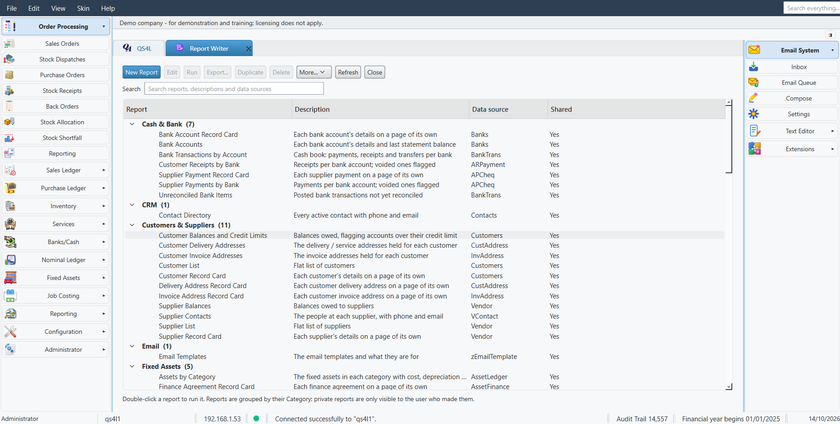Select the Unreconciled Bank Items report
The width and height of the screenshot is (840, 424).
click(196, 195)
